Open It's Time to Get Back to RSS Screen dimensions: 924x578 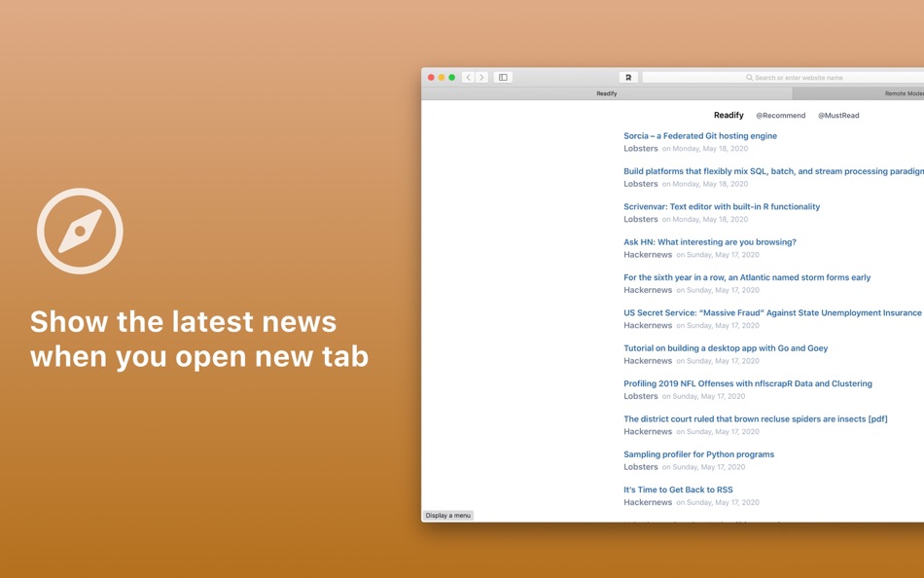coord(678,489)
